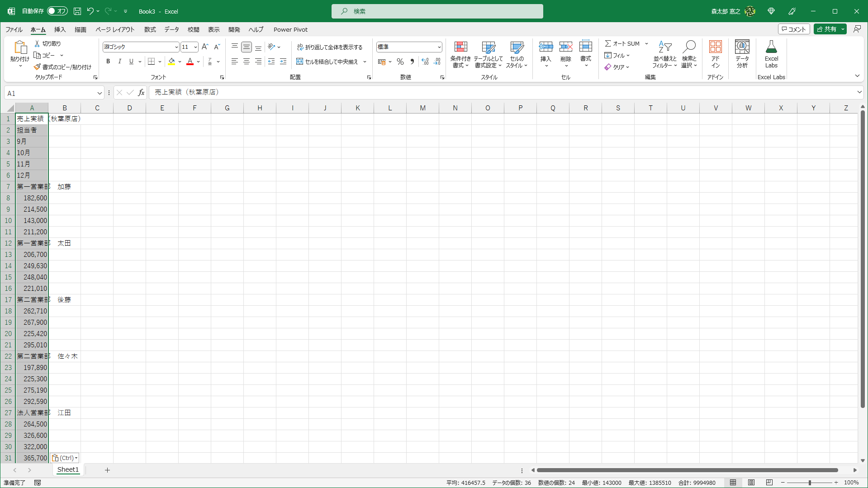Image resolution: width=868 pixels, height=488 pixels.
Task: Toggle Italic formatting
Action: (120, 62)
